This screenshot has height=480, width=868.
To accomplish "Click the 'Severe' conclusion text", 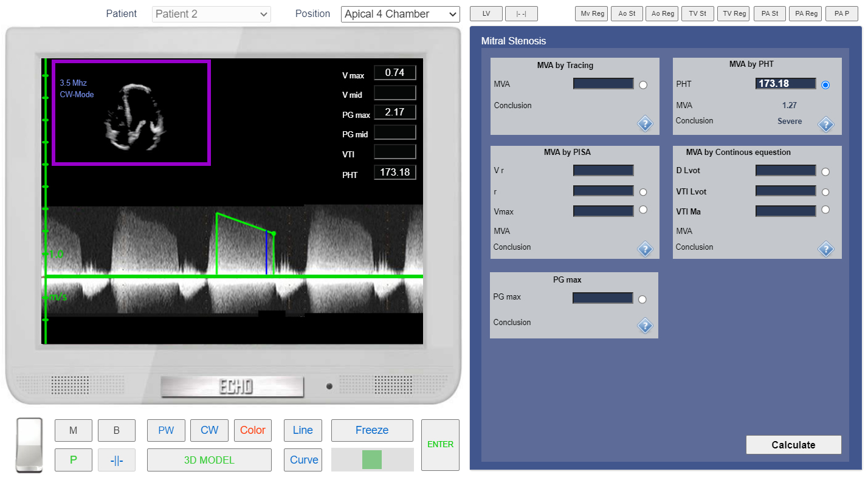I will coord(790,122).
